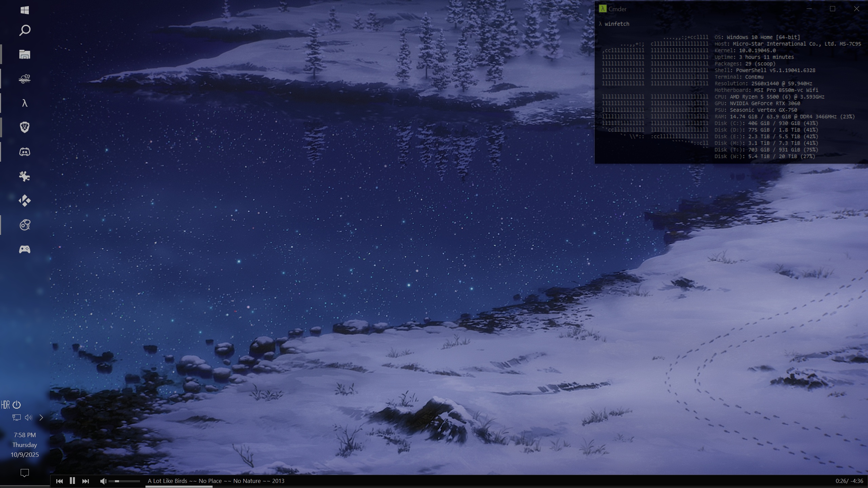
Task: Switch to Cmder lambda taskbar icon
Action: coord(24,103)
